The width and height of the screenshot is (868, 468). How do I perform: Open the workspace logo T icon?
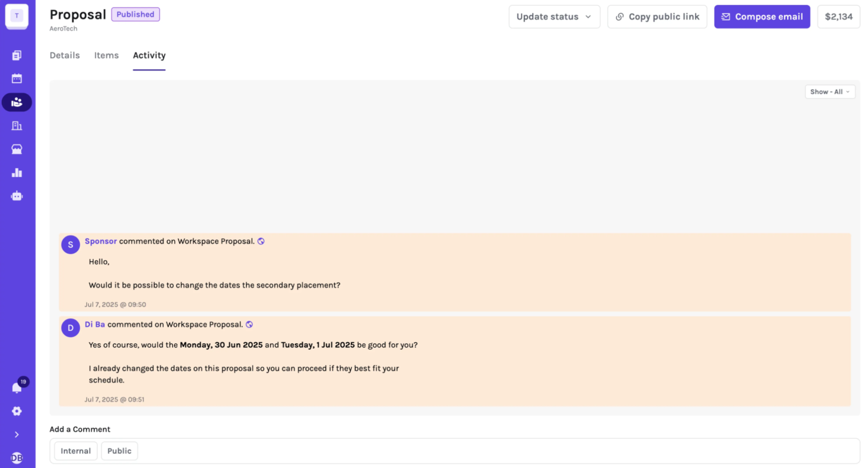17,16
